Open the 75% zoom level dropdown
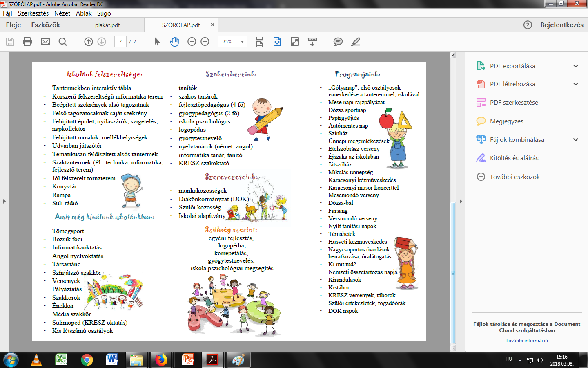588x368 pixels. pos(242,42)
